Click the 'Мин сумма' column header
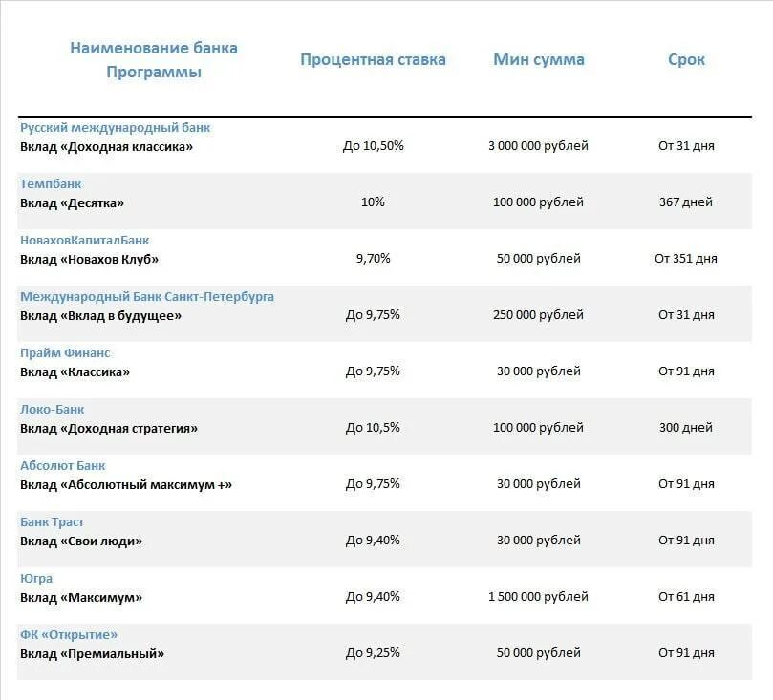 (x=539, y=59)
